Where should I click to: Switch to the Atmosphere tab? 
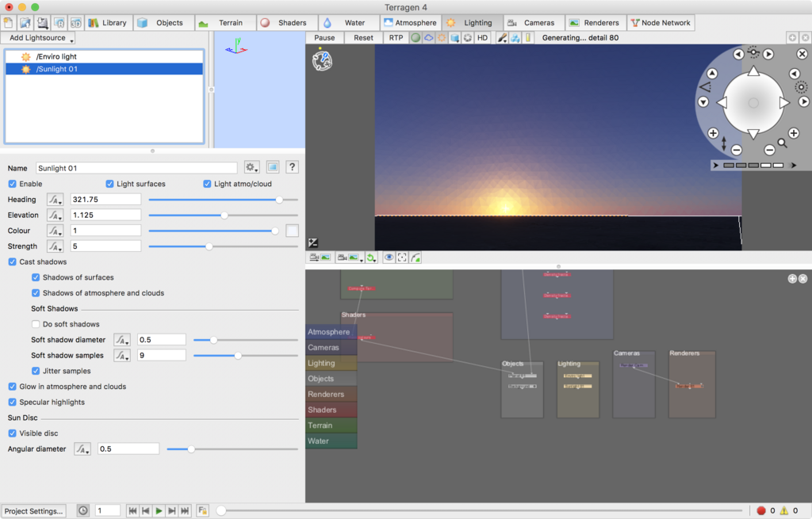[x=410, y=23]
